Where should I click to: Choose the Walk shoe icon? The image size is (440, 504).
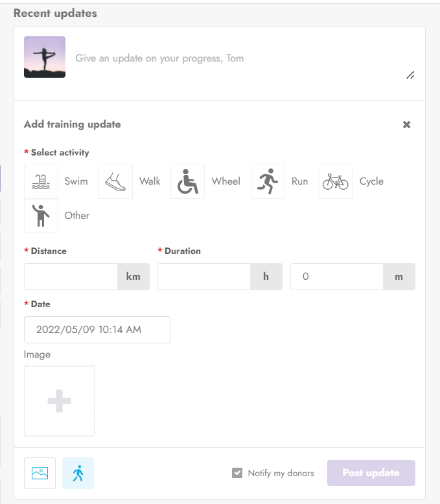115,181
